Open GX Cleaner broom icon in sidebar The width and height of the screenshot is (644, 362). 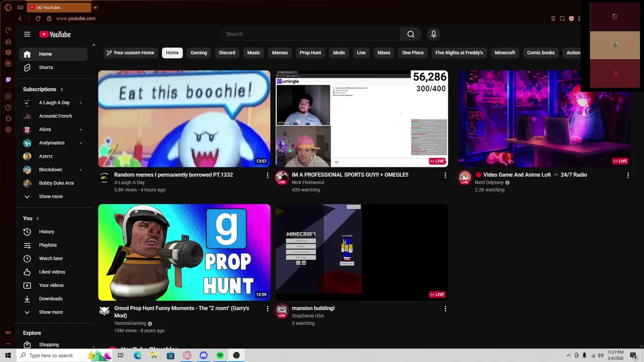click(8, 41)
